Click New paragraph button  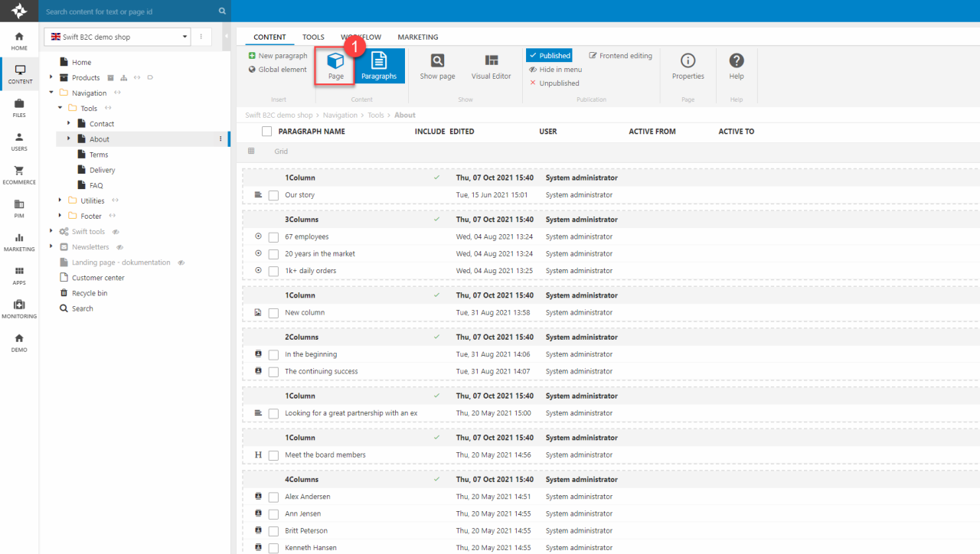pos(277,56)
